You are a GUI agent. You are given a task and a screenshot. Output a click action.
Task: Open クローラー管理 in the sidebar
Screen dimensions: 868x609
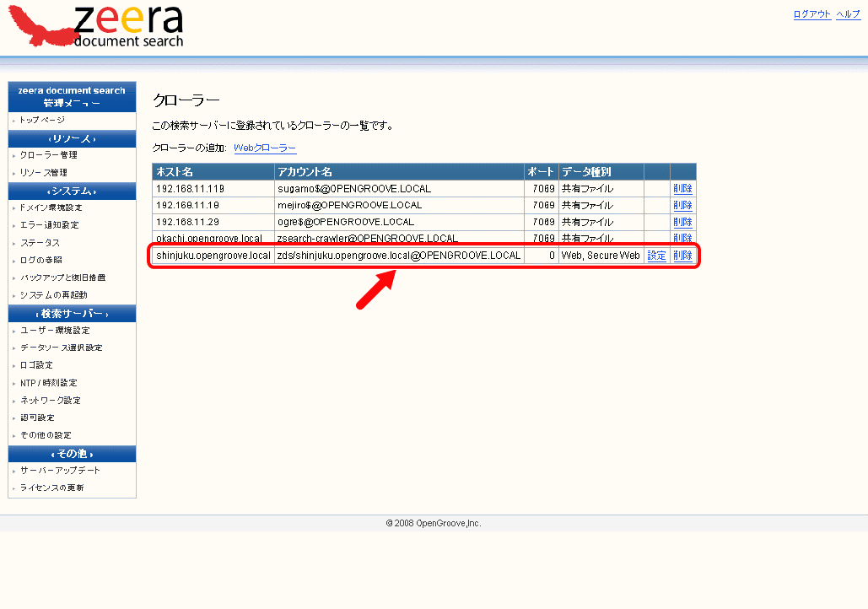(x=48, y=155)
